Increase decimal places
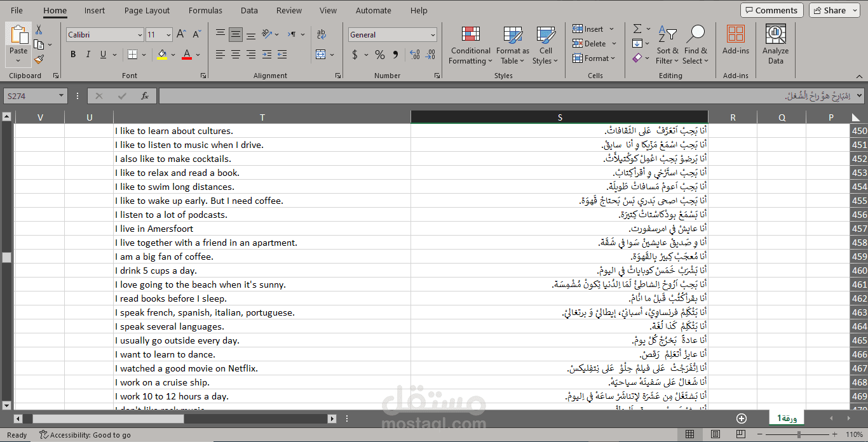 415,55
